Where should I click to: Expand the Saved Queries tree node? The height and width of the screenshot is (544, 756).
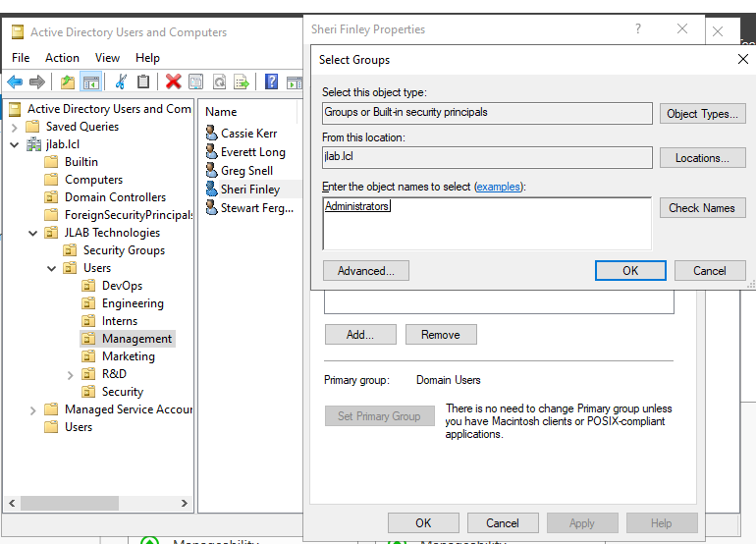pyautogui.click(x=15, y=127)
